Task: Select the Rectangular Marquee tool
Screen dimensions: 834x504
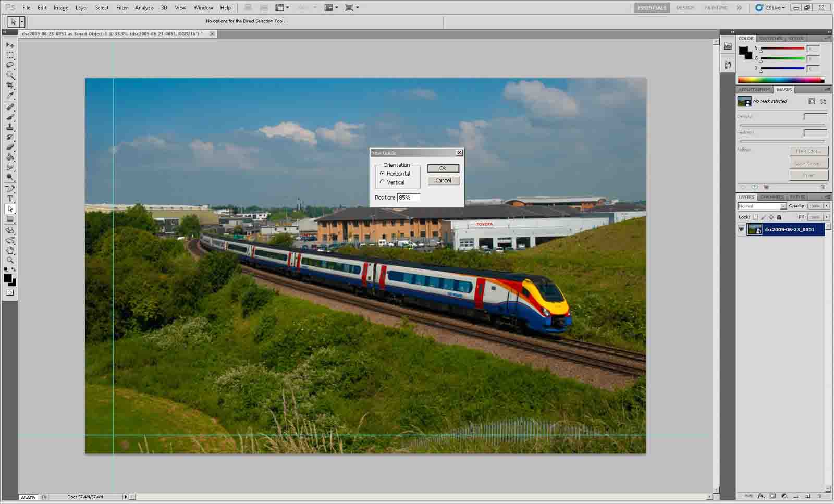Action: pos(10,55)
